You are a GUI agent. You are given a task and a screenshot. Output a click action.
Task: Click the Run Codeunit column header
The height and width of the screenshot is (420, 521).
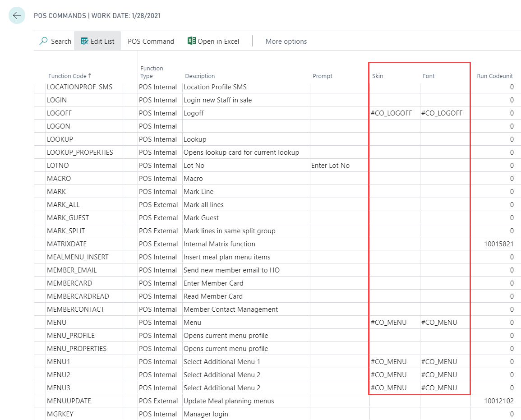(494, 76)
